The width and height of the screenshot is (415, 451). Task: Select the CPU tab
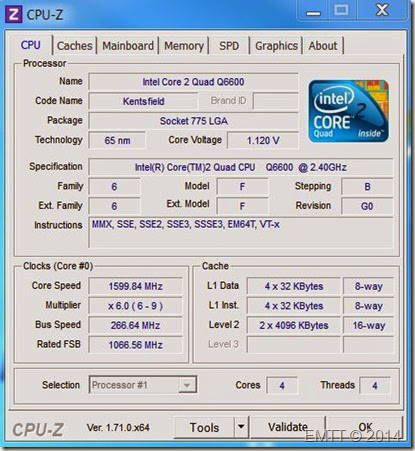tap(30, 45)
